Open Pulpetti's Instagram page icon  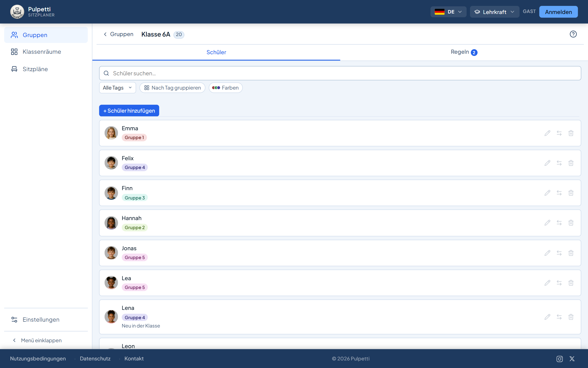click(x=560, y=359)
